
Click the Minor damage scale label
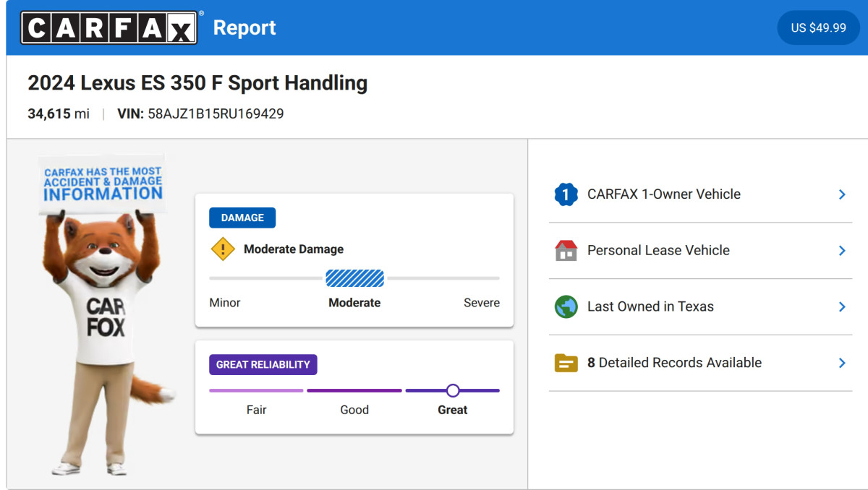coord(225,303)
